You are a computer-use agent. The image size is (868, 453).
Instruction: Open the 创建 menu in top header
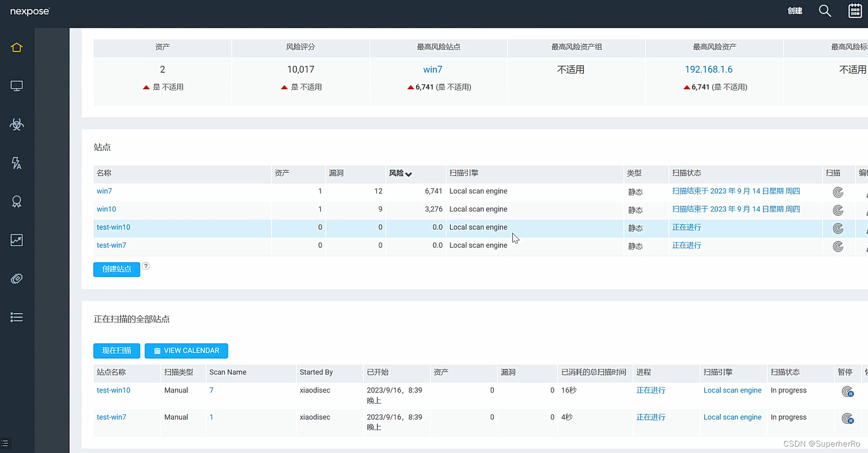[795, 11]
